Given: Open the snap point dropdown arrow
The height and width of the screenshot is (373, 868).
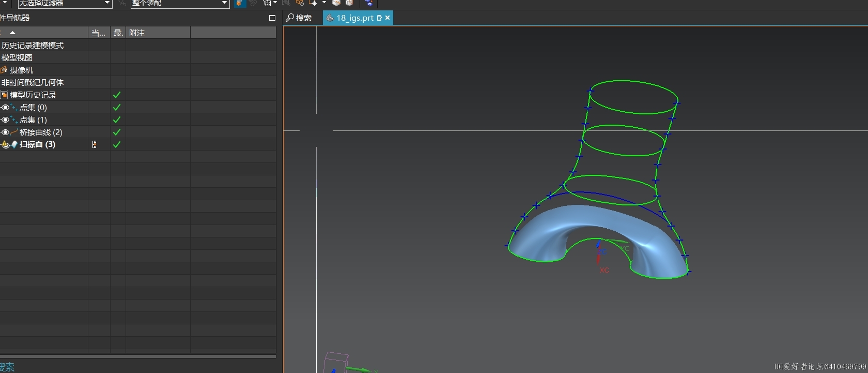Looking at the screenshot, I should point(324,3).
